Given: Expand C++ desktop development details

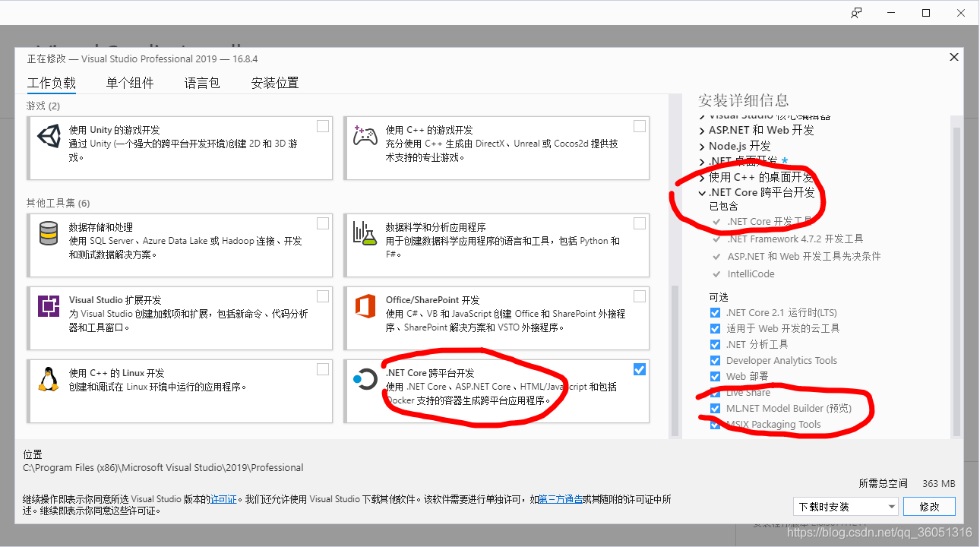Looking at the screenshot, I should coord(702,177).
